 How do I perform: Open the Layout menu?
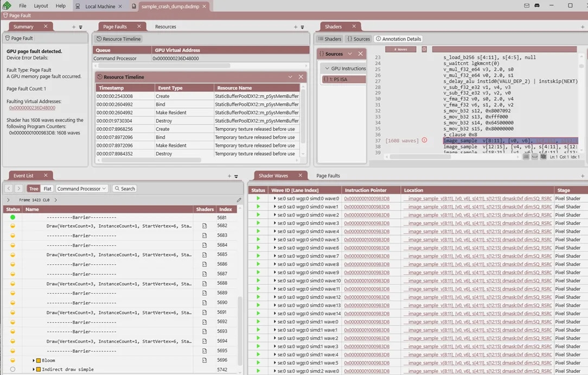point(41,5)
